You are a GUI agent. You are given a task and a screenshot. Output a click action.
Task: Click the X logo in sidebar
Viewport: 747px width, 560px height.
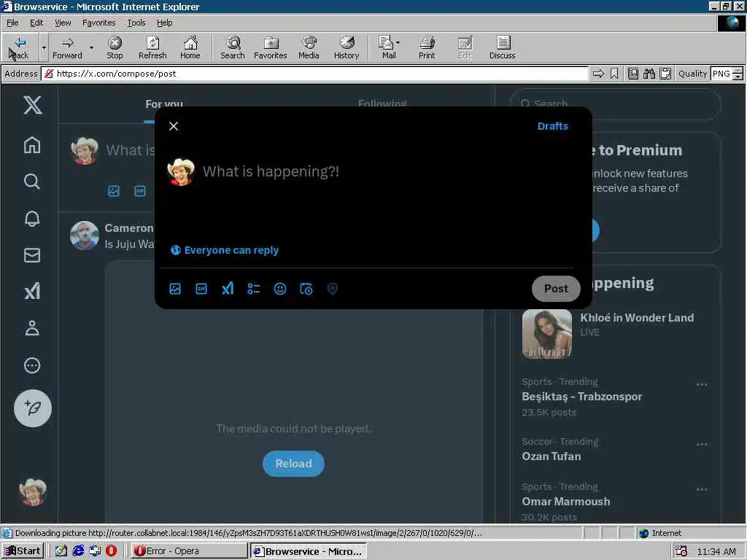pos(32,104)
